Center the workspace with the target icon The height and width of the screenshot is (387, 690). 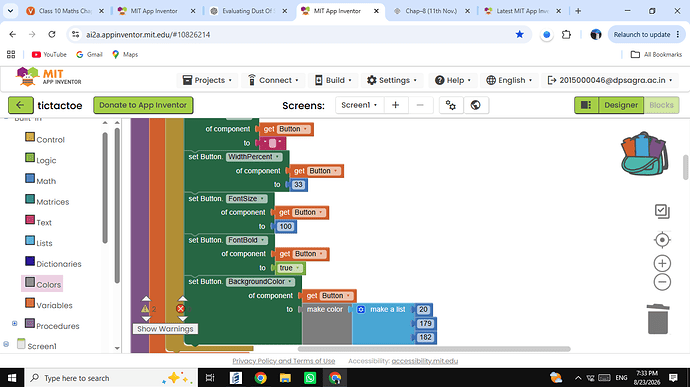662,240
